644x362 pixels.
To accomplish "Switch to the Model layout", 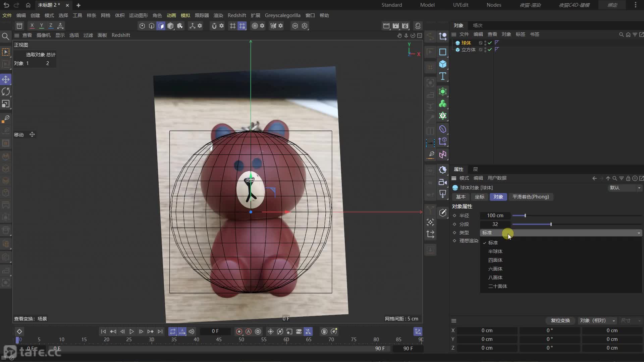I will (x=427, y=5).
